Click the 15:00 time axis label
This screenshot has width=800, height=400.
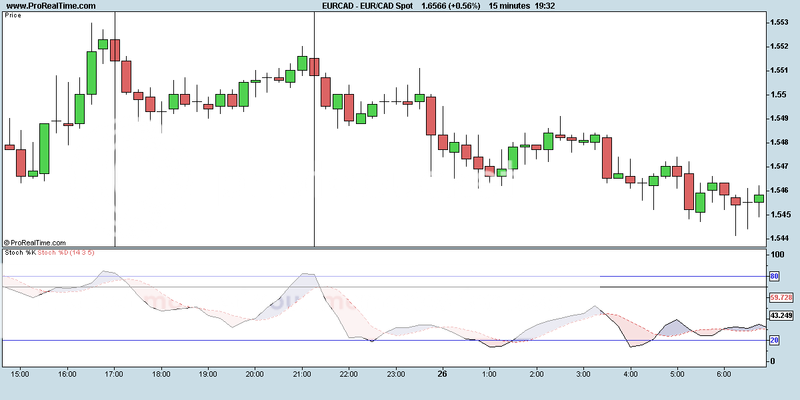20,374
